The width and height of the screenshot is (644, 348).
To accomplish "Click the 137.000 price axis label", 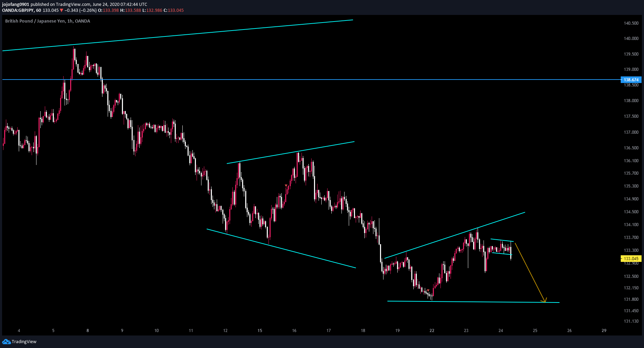I will tap(631, 132).
